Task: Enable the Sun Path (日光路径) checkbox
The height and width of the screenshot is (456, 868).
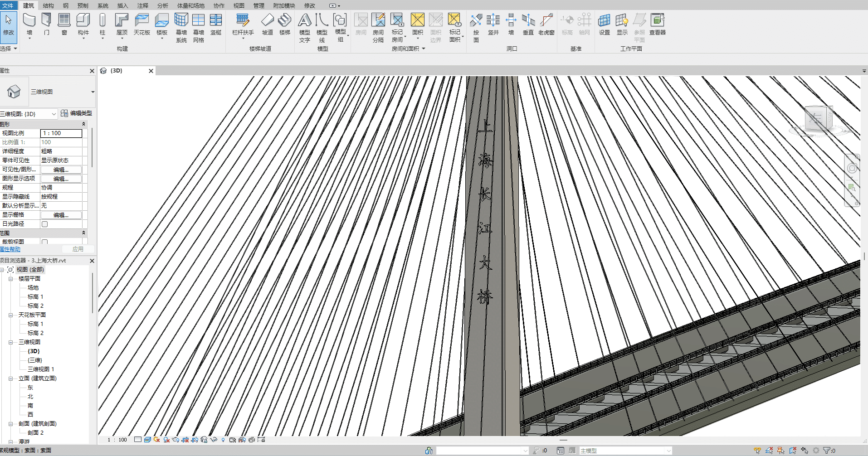Action: [44, 224]
